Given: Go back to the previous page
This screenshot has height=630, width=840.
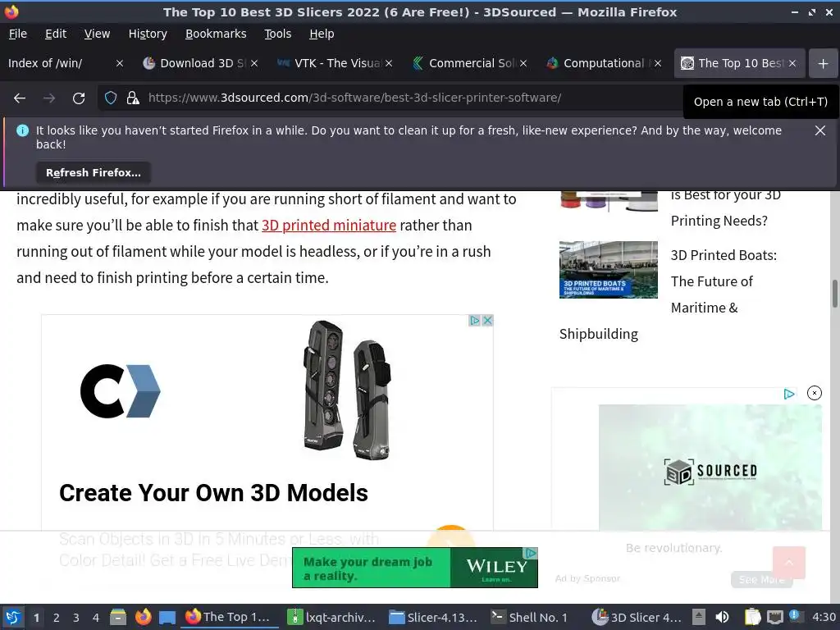Looking at the screenshot, I should pos(20,98).
